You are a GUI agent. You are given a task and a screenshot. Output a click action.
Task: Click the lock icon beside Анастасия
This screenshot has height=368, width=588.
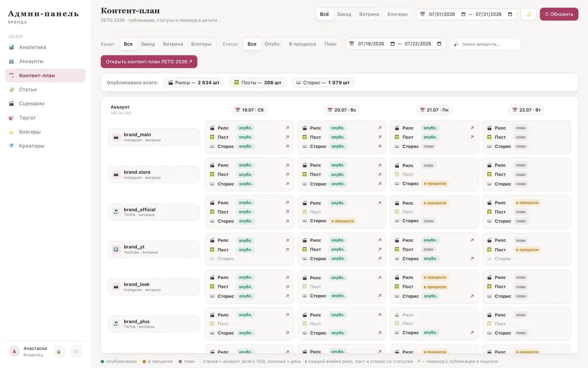(59, 352)
